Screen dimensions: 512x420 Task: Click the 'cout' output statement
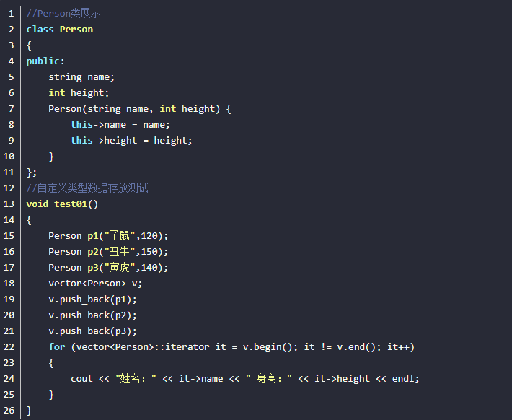[x=81, y=379]
